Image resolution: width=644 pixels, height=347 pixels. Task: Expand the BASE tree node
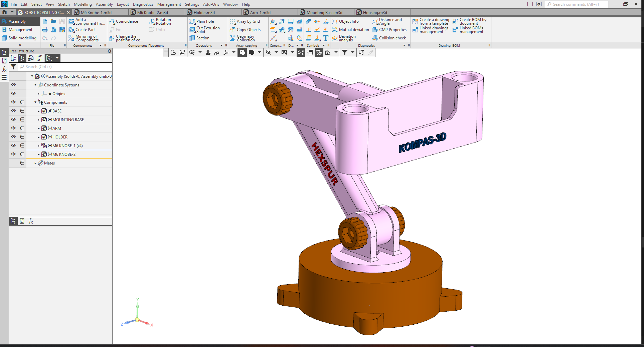[x=39, y=111]
